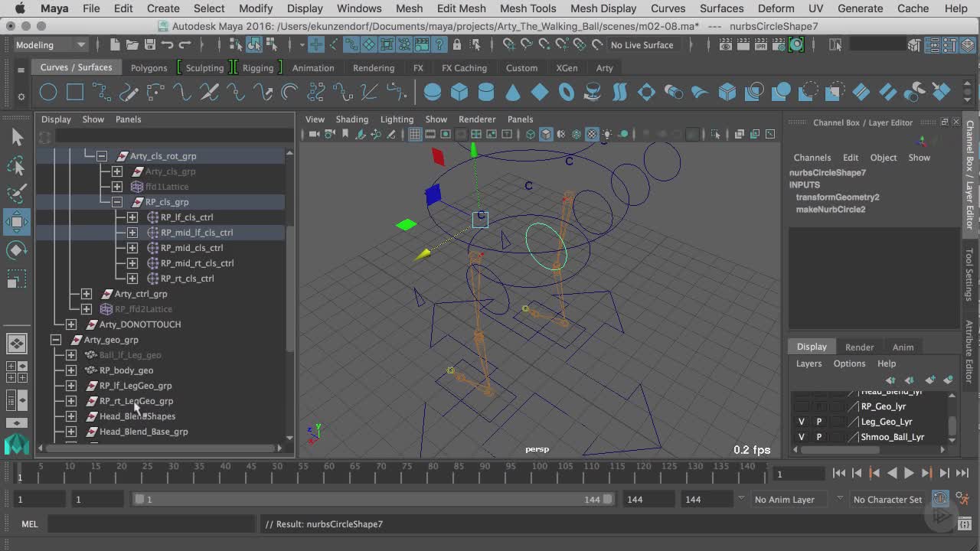The height and width of the screenshot is (551, 980).
Task: Click the IPR render icon
Action: coord(761,44)
